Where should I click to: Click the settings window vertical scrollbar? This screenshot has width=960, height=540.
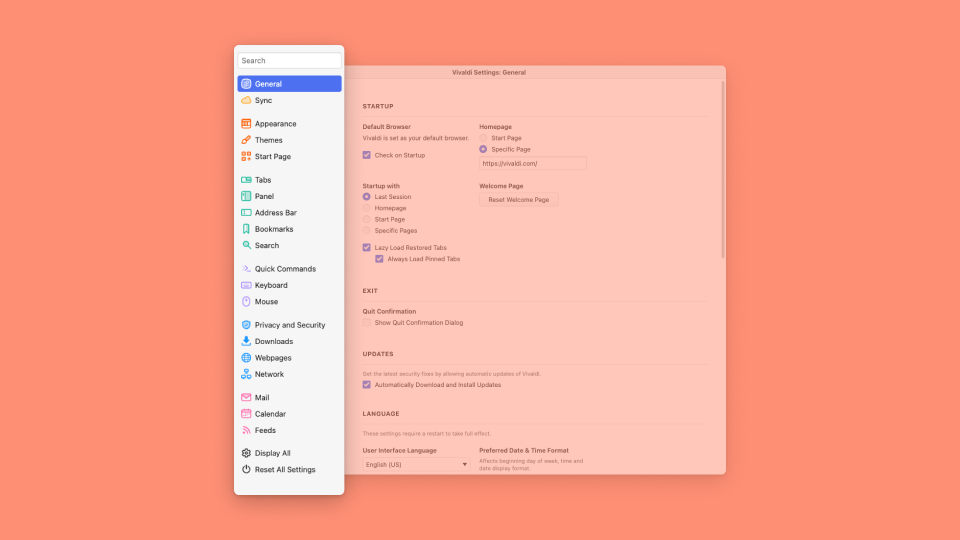[x=723, y=170]
